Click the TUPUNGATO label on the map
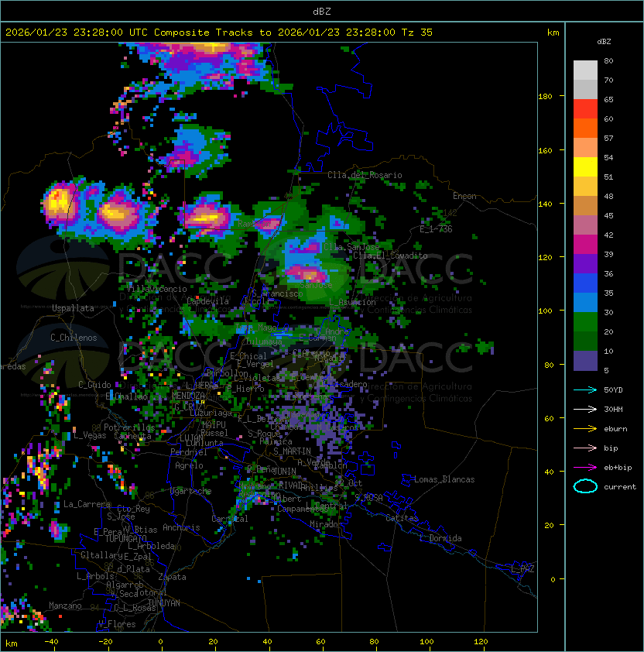The image size is (644, 652). (125, 538)
